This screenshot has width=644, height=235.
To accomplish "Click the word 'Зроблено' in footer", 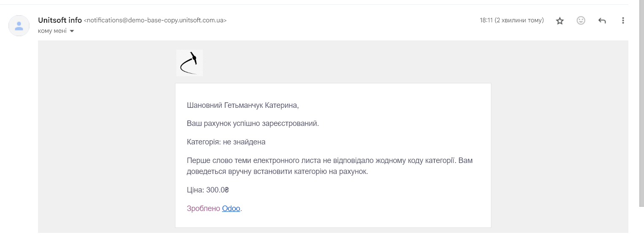I will pyautogui.click(x=203, y=208).
